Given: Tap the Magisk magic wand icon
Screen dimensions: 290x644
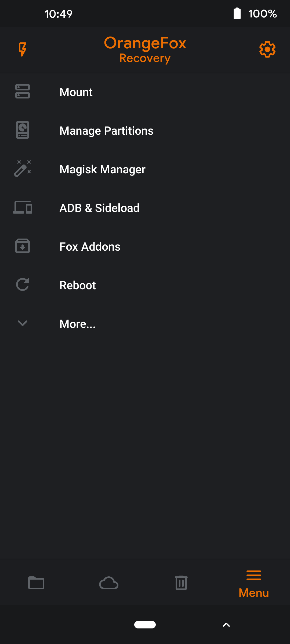Looking at the screenshot, I should 23,169.
